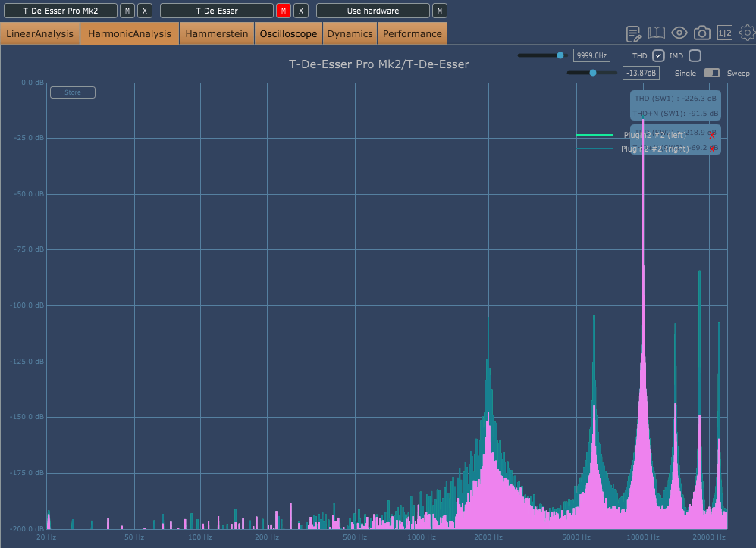
Task: Click the 9999.0Hz frequency field
Action: [591, 55]
